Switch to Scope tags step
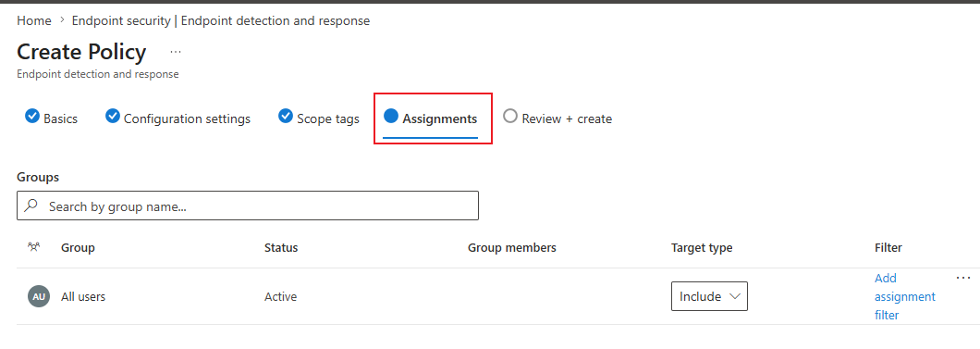The width and height of the screenshot is (980, 349). [319, 118]
